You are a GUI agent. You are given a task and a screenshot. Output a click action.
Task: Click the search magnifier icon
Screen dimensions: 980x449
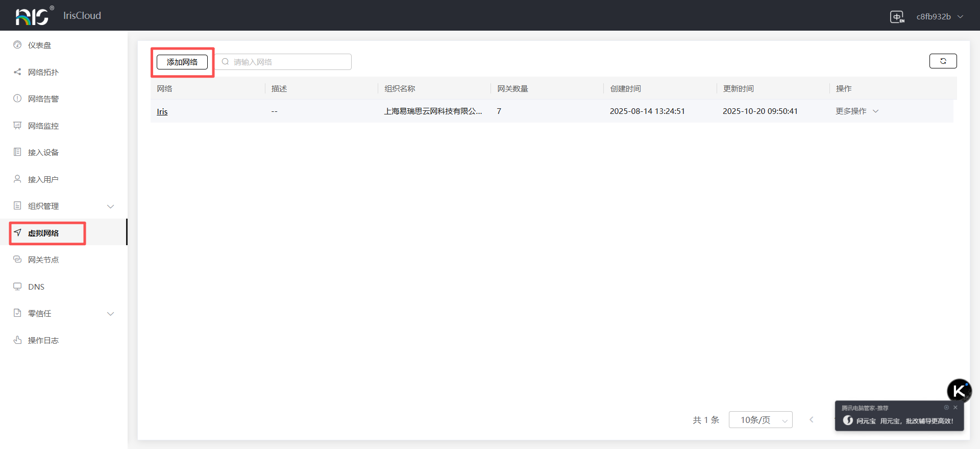coord(225,62)
